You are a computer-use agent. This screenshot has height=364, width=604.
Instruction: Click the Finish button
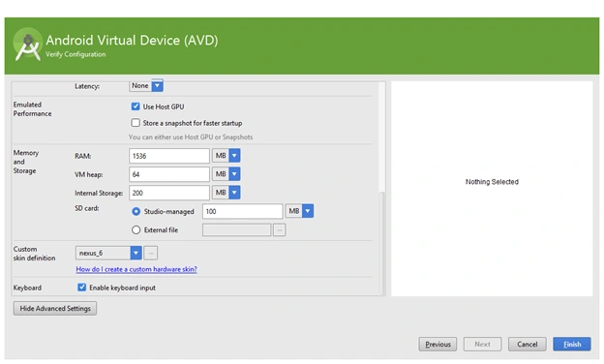tap(572, 344)
